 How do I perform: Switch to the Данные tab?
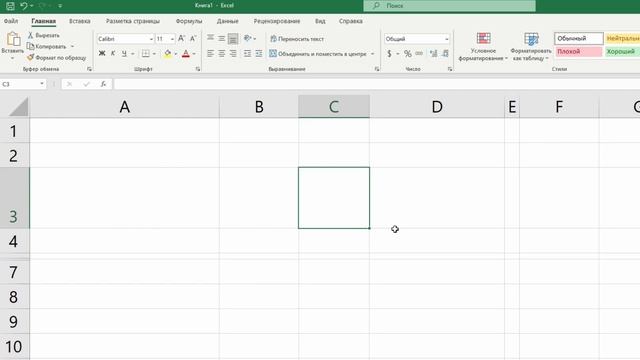pos(227,21)
